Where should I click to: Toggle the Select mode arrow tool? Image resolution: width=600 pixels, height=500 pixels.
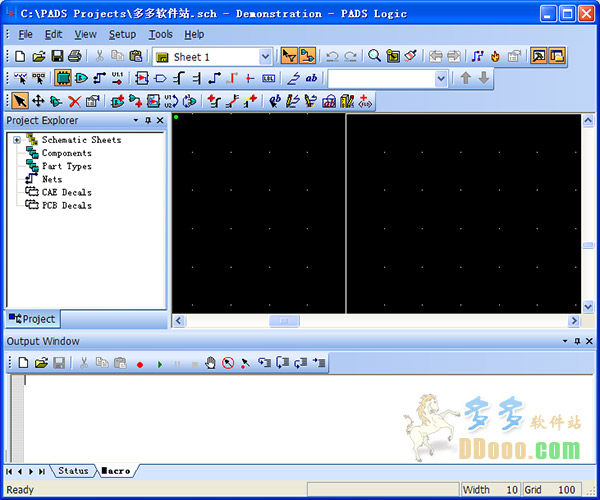click(x=20, y=101)
